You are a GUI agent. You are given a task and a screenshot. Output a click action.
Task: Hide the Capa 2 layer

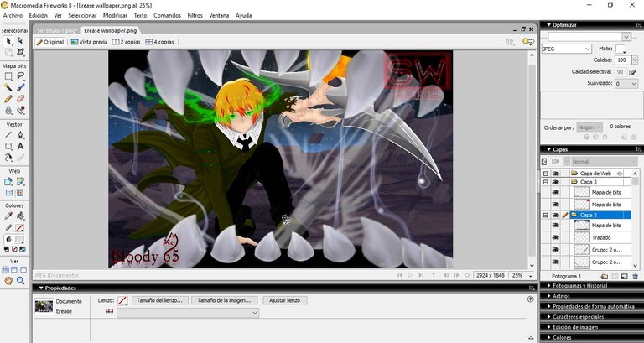click(x=555, y=215)
